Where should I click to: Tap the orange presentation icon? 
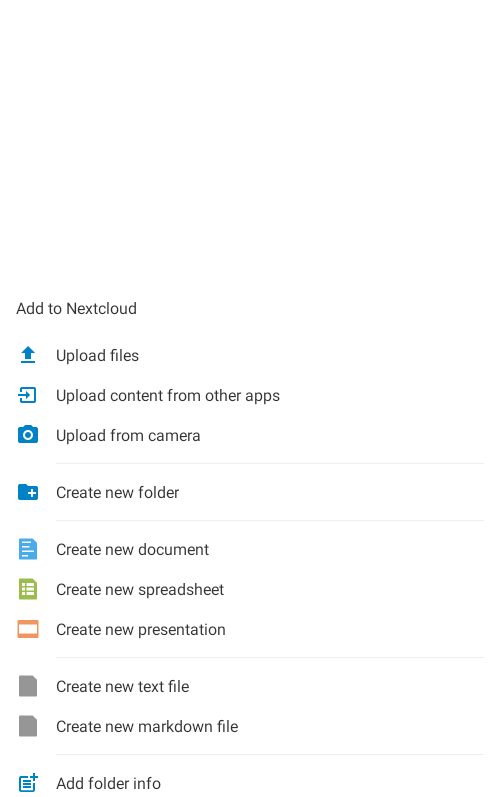28,629
